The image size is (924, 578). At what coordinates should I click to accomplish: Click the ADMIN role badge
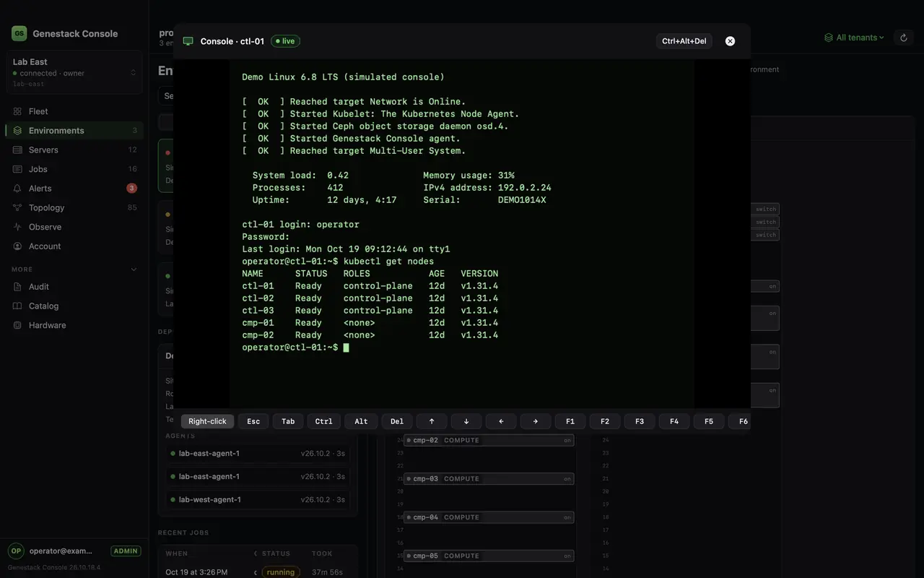126,551
